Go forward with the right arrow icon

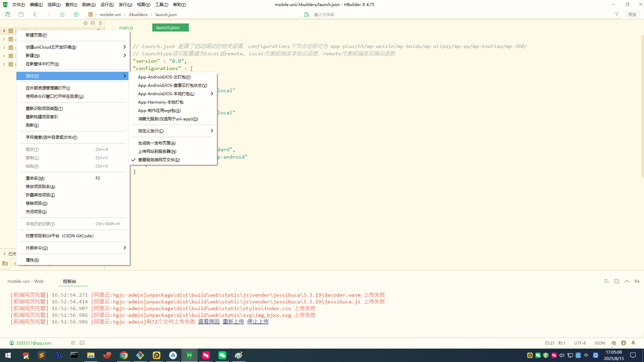coord(49,14)
